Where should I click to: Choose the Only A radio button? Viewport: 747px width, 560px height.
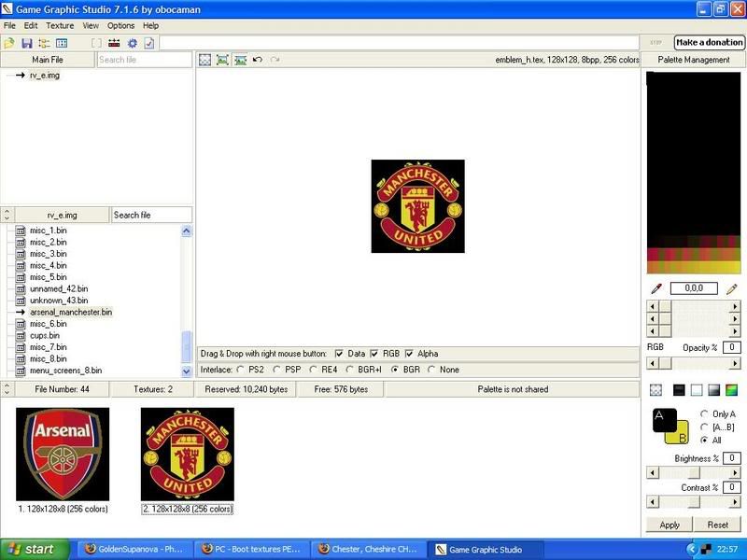click(x=705, y=413)
